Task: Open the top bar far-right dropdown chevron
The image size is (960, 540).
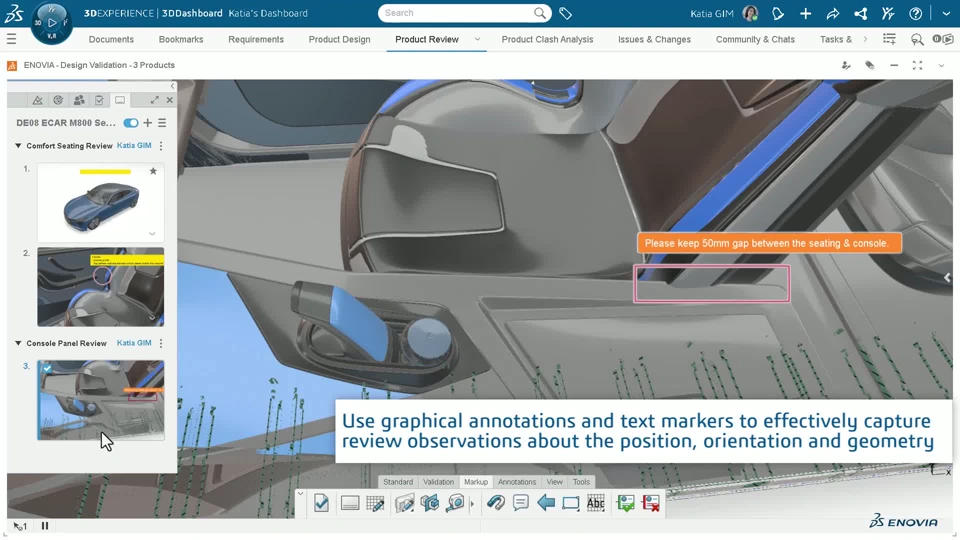Action: click(x=946, y=13)
